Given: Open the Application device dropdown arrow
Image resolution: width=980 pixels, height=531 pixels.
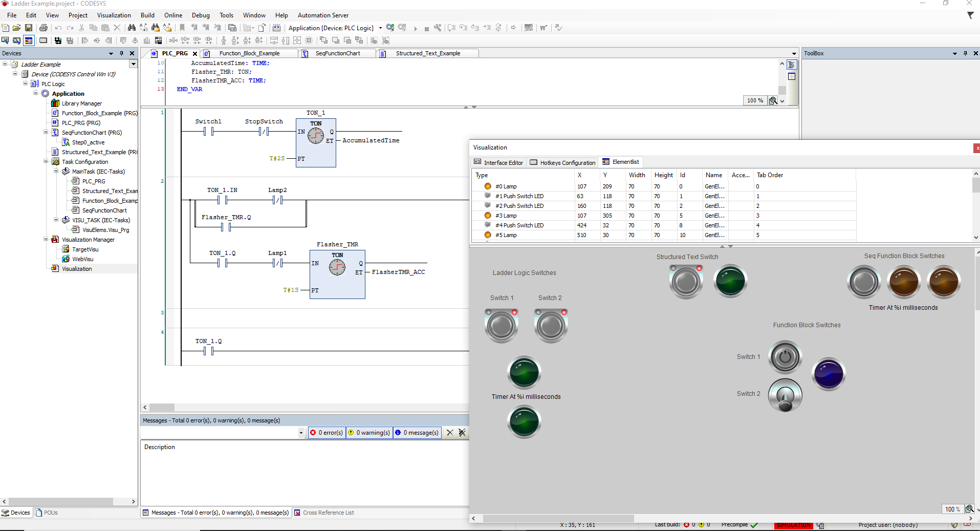Looking at the screenshot, I should 380,28.
